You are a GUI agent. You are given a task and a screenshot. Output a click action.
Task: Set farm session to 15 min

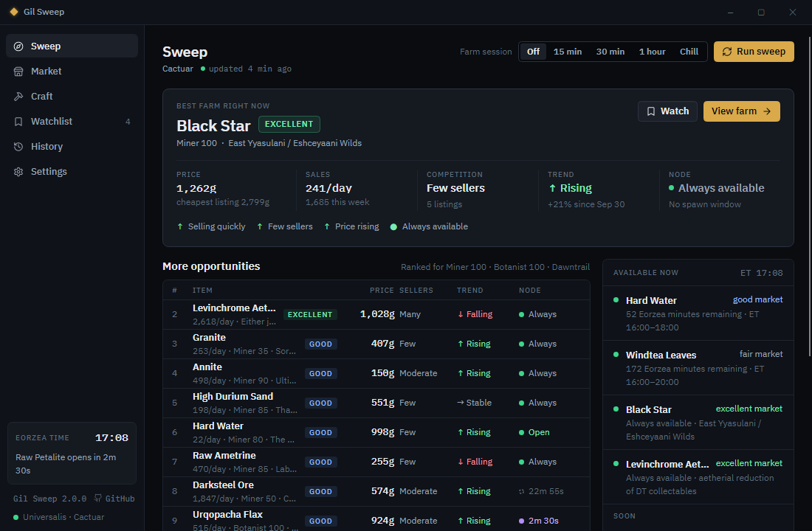coord(568,52)
